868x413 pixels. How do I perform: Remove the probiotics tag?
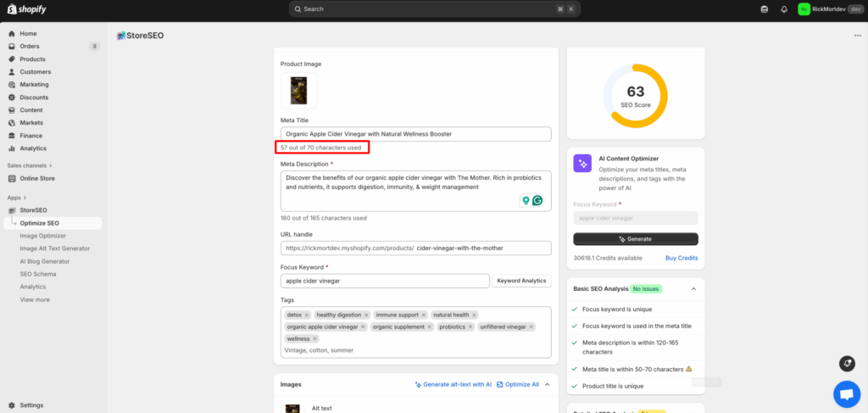point(470,326)
